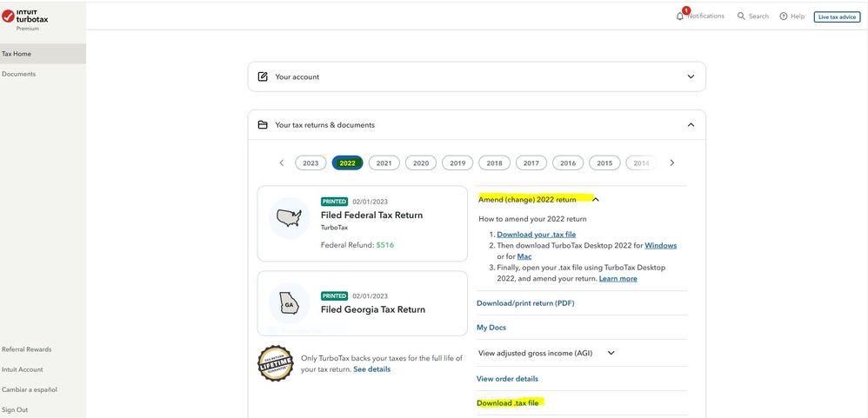Viewport: 868px width, 418px height.
Task: Click the PRINTED badge on the Georgia return
Action: point(334,295)
